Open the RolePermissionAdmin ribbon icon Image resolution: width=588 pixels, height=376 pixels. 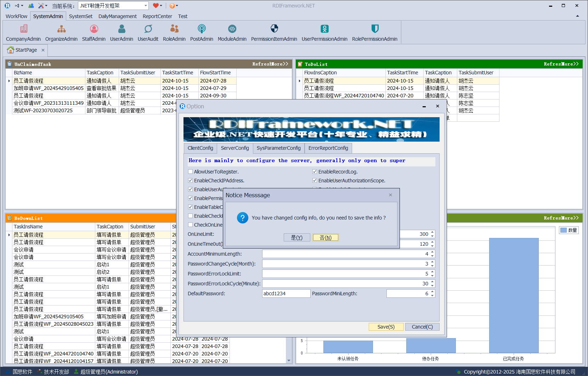[x=375, y=29]
